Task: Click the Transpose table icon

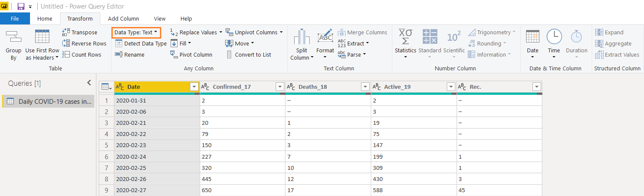Action: 66,32
